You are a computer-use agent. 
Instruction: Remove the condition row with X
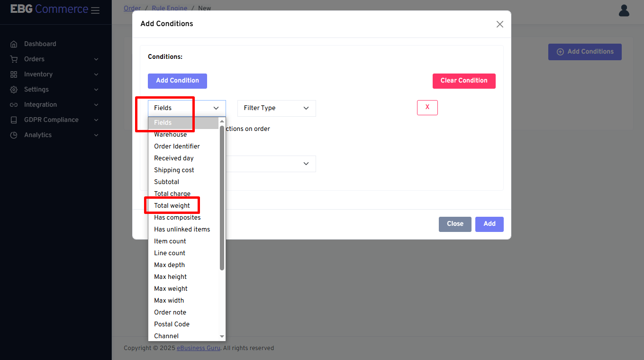427,108
